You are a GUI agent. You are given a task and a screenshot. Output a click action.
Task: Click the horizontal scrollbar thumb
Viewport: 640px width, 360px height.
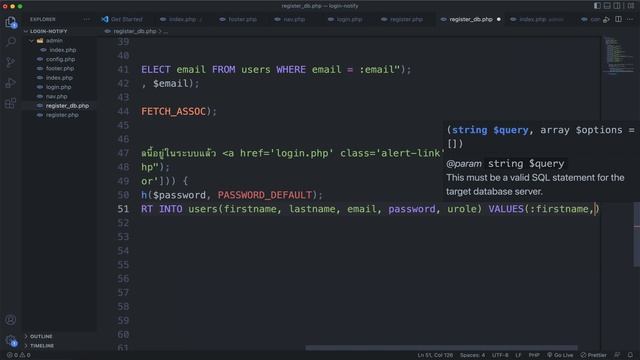pyautogui.click(x=441, y=348)
